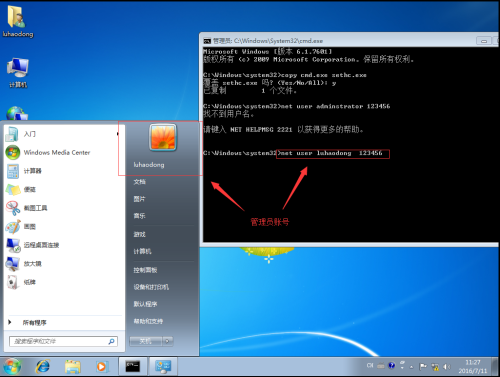Click the cmd.exe window title bar text
The width and height of the screenshot is (500, 377).
(x=268, y=41)
